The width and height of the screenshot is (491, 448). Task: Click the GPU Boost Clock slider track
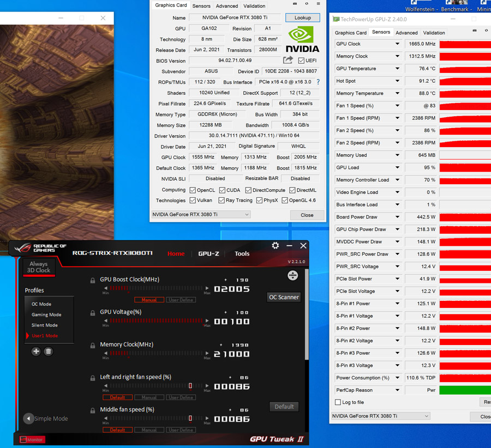click(157, 288)
